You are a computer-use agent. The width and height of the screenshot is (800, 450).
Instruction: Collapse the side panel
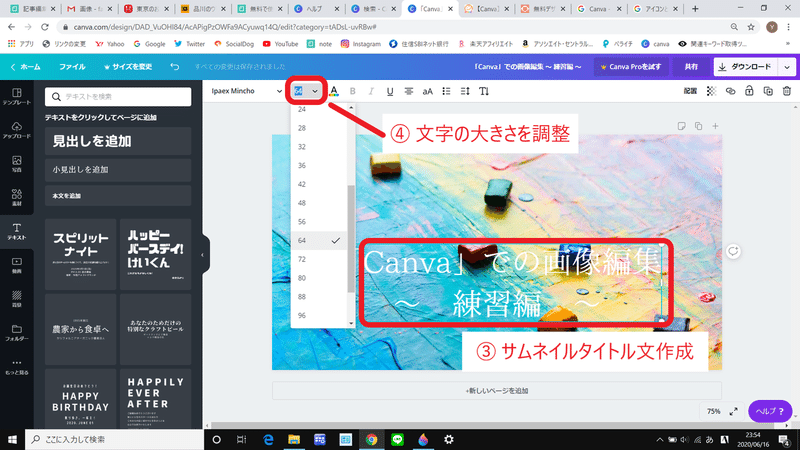click(202, 255)
